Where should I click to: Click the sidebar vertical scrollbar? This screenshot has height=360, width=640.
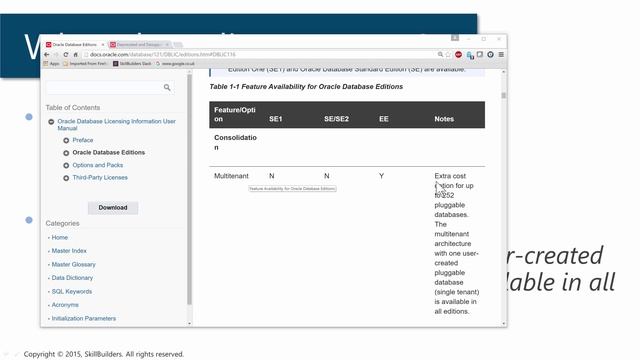click(189, 190)
